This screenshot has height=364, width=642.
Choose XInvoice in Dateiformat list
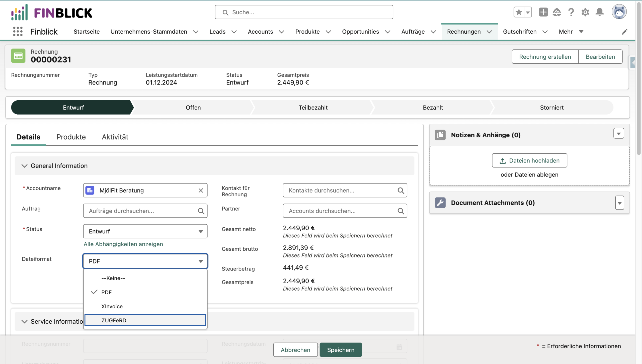145,306
